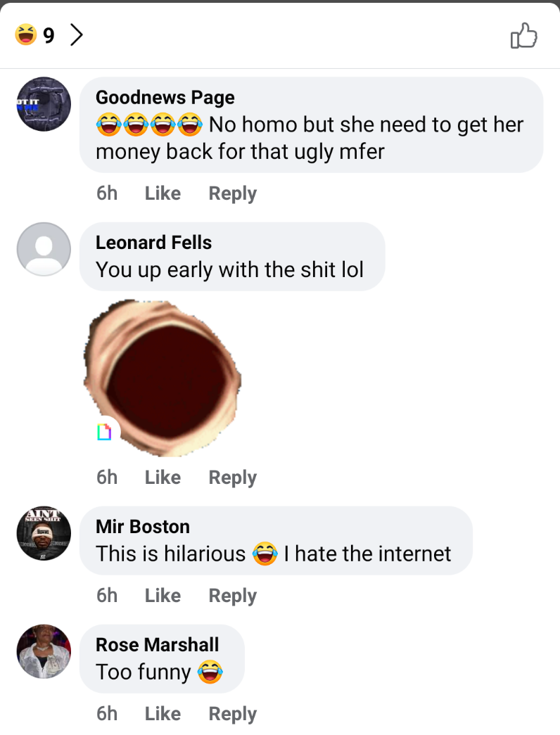560x735 pixels.
Task: Tap the thumbs-up like icon
Action: pyautogui.click(x=523, y=35)
